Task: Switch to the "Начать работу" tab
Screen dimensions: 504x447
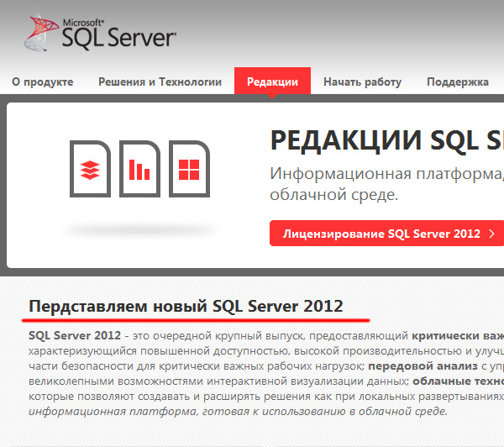Action: [362, 82]
